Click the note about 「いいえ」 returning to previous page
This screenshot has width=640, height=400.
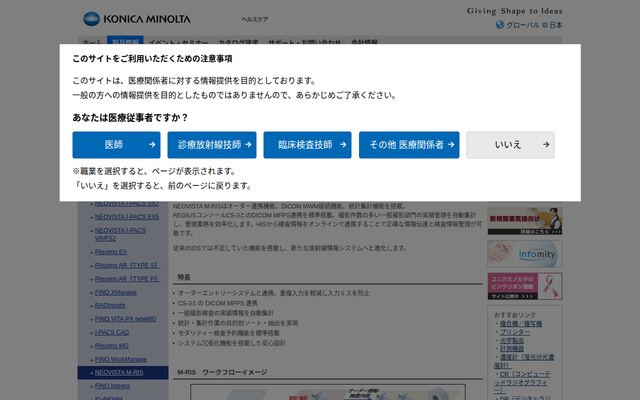pos(162,186)
